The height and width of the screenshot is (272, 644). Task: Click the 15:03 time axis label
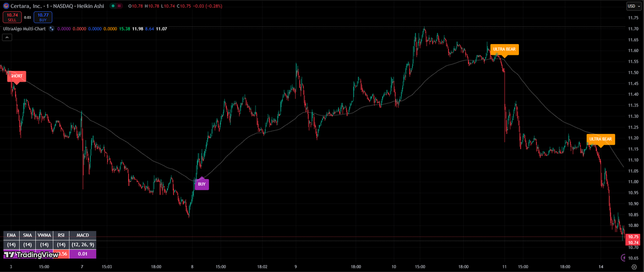(x=106, y=266)
